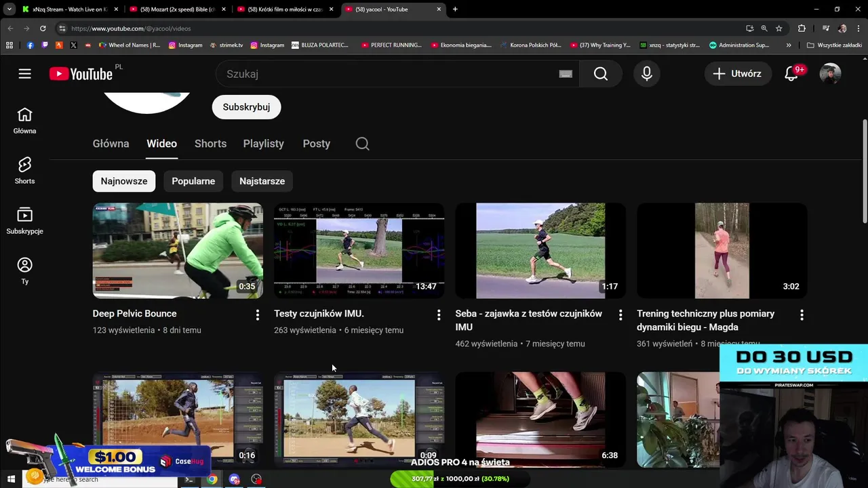This screenshot has width=868, height=488.
Task: Play the 6:38 treadmill shoes thumbnail
Action: [x=540, y=420]
